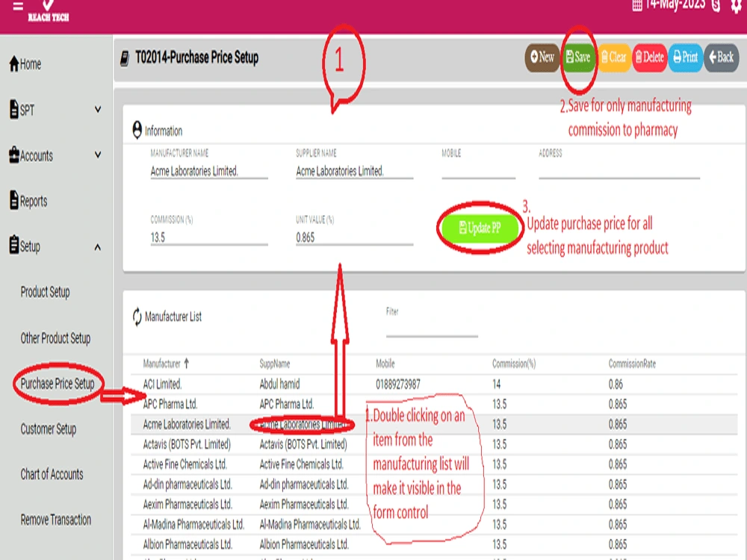The image size is (747, 560).
Task: Refresh the Manufacturer List icon
Action: [137, 317]
